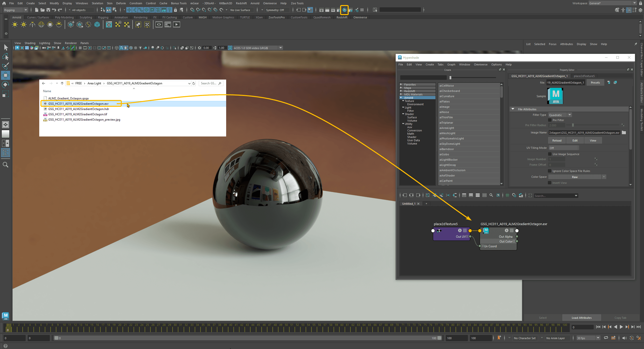Screen dimensions: 644x349
Task: Open the Filter Type Quadratic dropdown
Action: [560, 115]
